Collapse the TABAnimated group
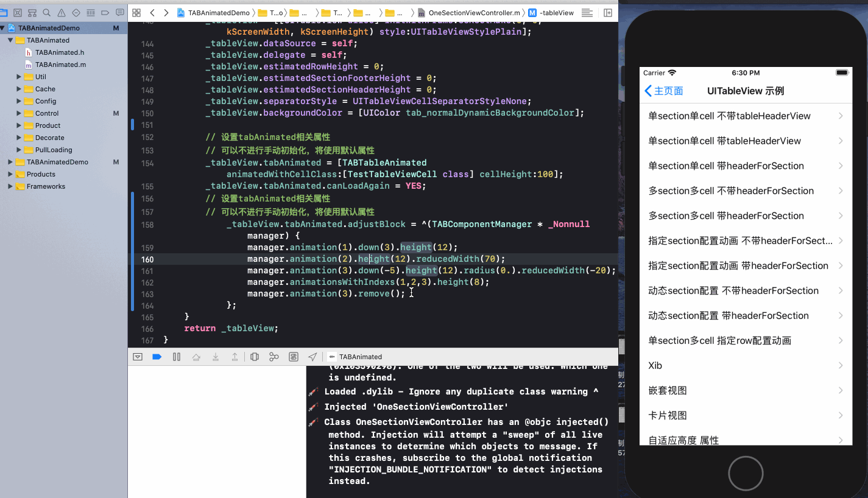The width and height of the screenshot is (868, 498). [10, 40]
